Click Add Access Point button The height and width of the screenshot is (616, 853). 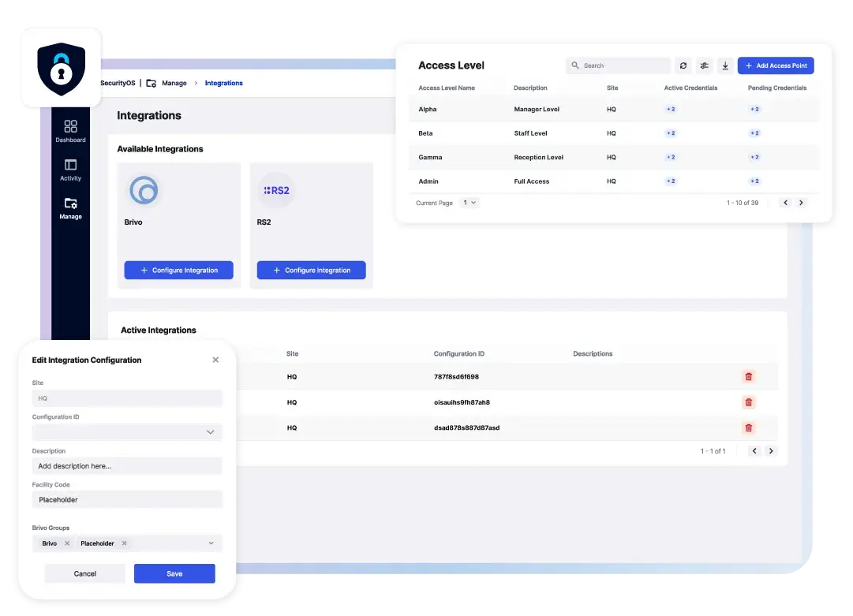(x=775, y=66)
